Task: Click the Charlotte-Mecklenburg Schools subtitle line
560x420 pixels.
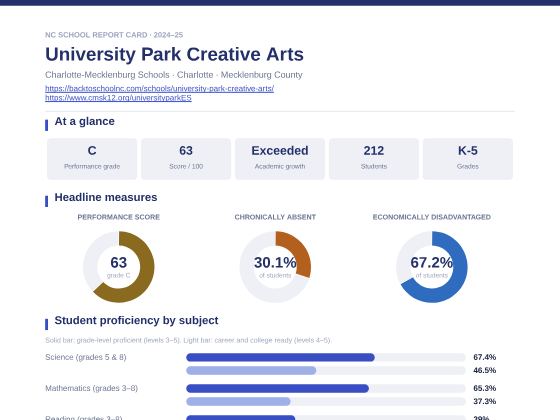Action: (x=174, y=75)
